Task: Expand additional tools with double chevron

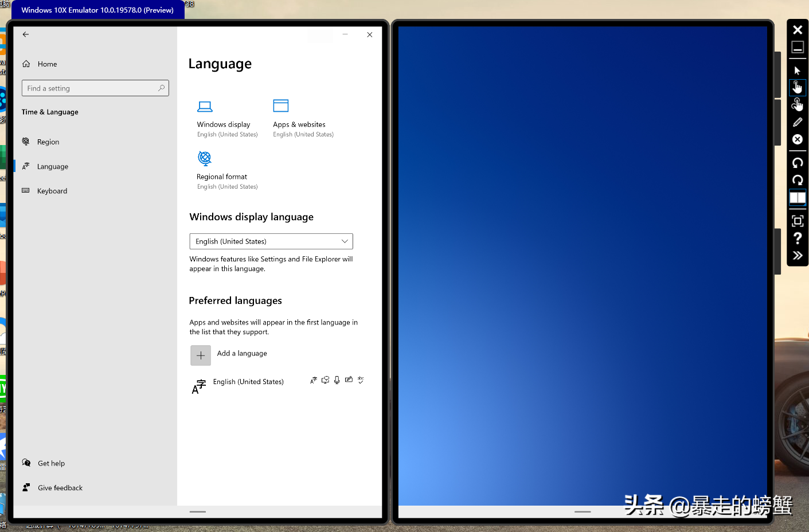Action: pos(798,256)
